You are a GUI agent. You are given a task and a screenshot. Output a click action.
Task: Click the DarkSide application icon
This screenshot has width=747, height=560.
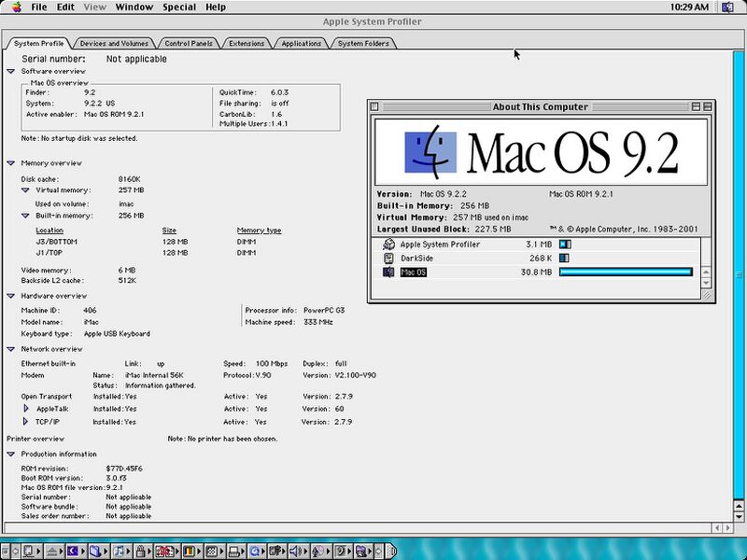[388, 259]
